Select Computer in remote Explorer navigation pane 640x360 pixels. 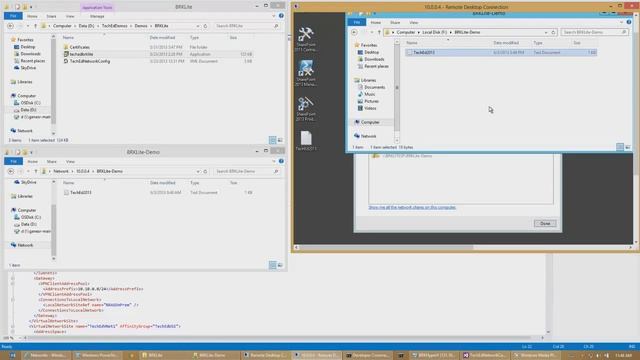(x=367, y=122)
